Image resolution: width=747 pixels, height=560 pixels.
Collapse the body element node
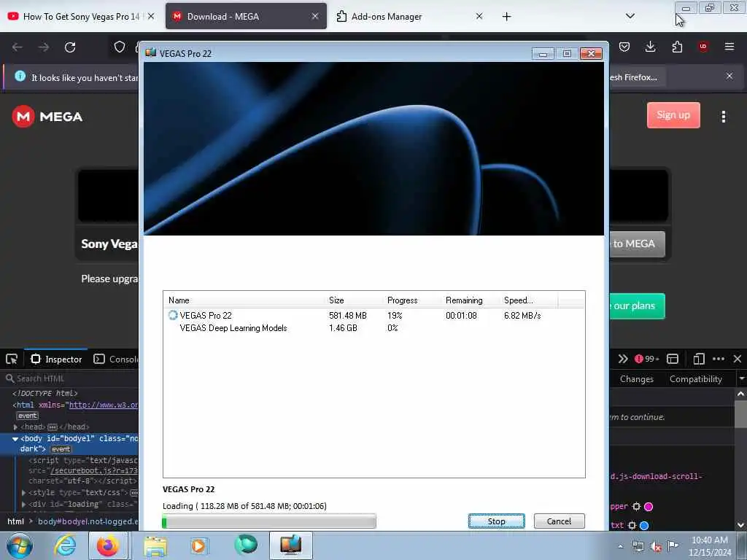15,438
